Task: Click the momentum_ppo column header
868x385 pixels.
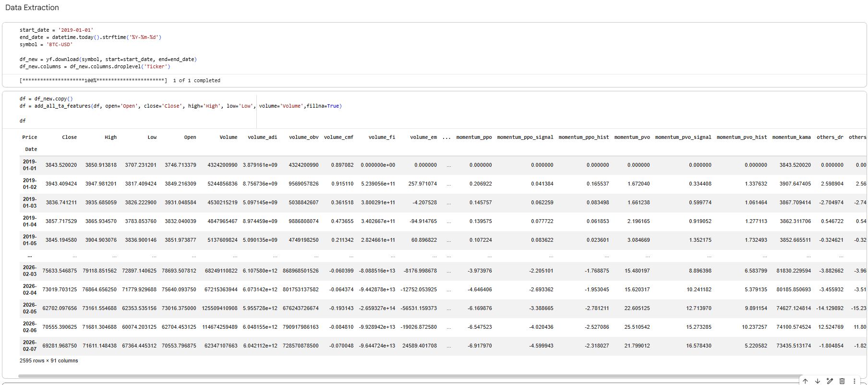Action: coord(473,137)
